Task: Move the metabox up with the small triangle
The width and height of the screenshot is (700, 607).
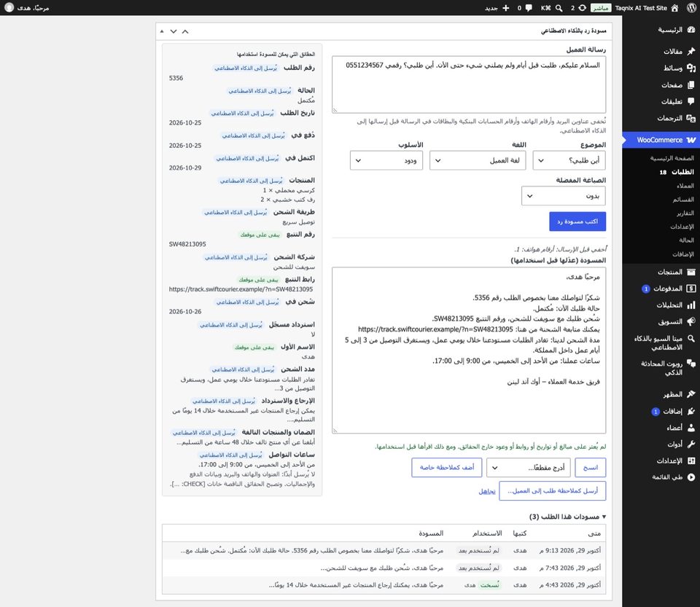Action: [162, 31]
